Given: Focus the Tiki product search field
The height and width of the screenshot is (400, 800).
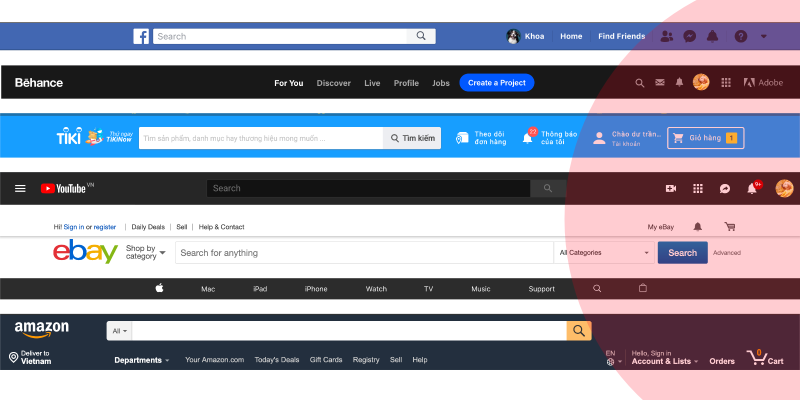Looking at the screenshot, I should click(261, 138).
